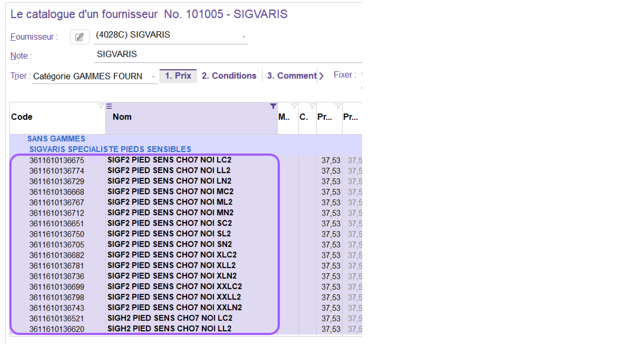Select row SIGF2 PIED SENS CHO7 NOI XLC2
The height and width of the screenshot is (346, 644).
172,255
